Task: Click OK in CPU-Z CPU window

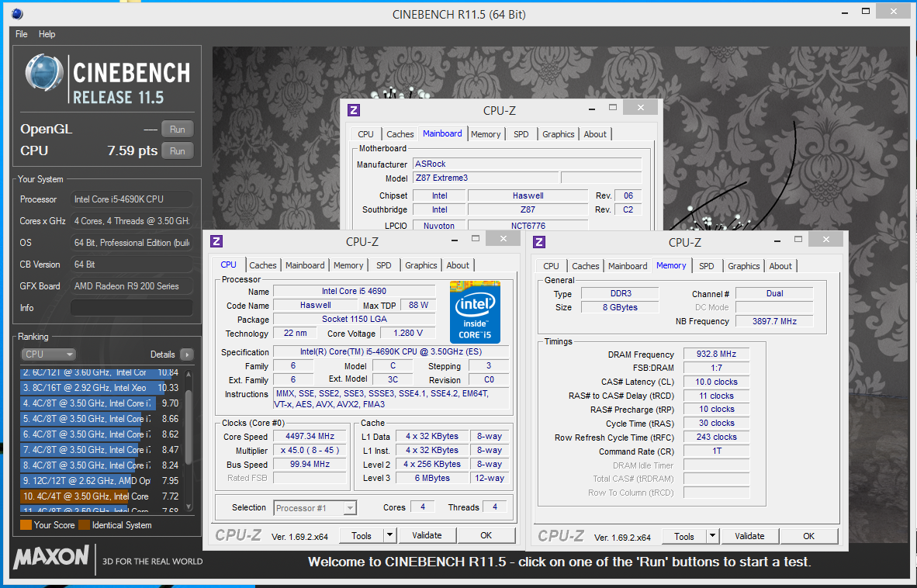Action: tap(486, 535)
